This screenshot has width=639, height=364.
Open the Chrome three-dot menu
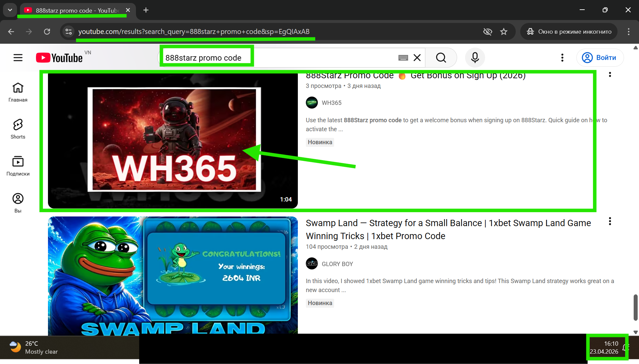629,32
